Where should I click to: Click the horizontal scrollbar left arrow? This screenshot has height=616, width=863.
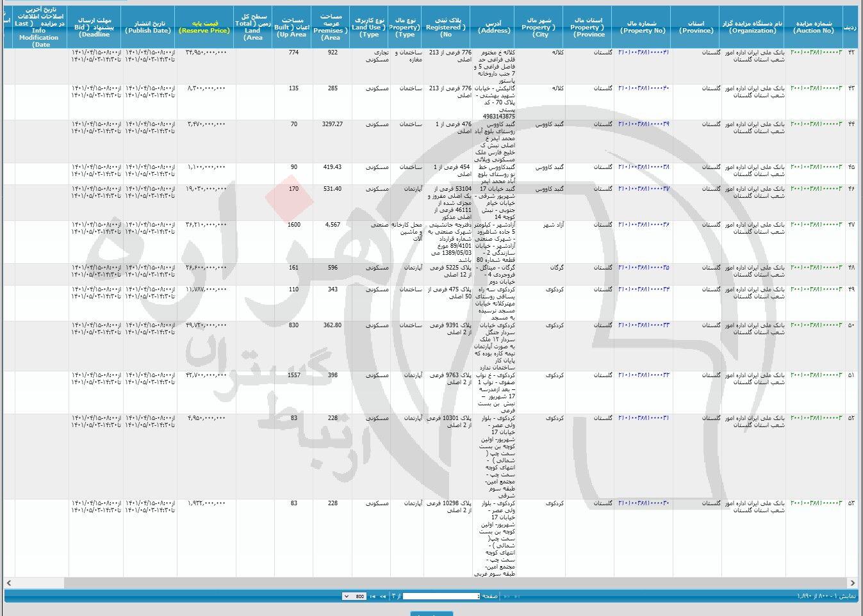coord(9,583)
